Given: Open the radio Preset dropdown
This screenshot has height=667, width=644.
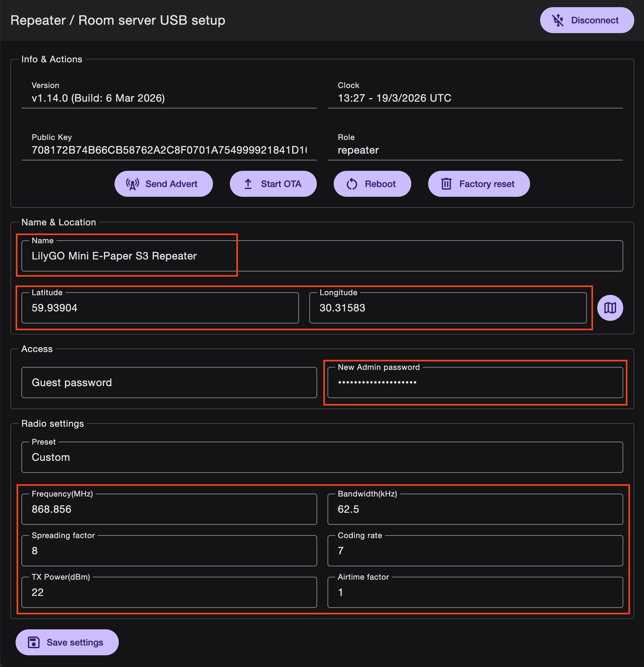Looking at the screenshot, I should coord(321,457).
